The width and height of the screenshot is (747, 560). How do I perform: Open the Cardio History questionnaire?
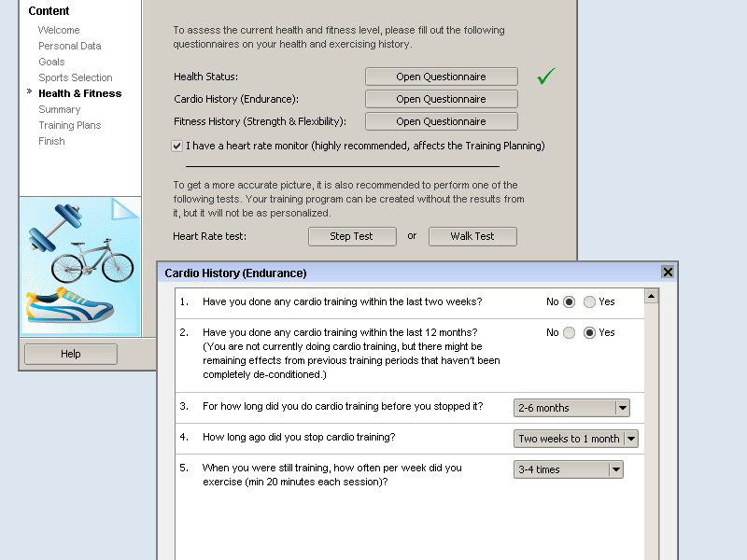(441, 99)
